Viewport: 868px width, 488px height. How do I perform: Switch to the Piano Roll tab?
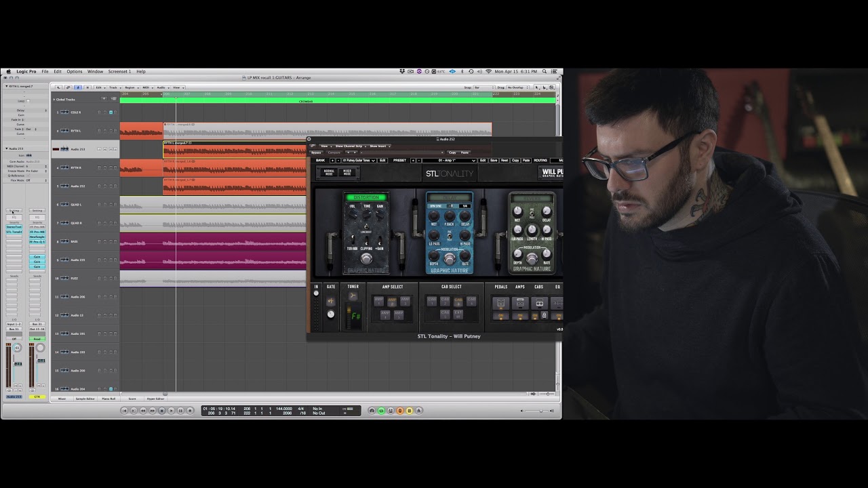coord(108,399)
